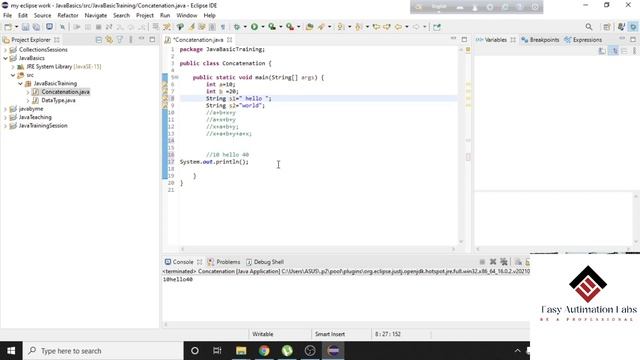Click Project Explorer filter funnel icon
640x360 pixels.
click(120, 40)
